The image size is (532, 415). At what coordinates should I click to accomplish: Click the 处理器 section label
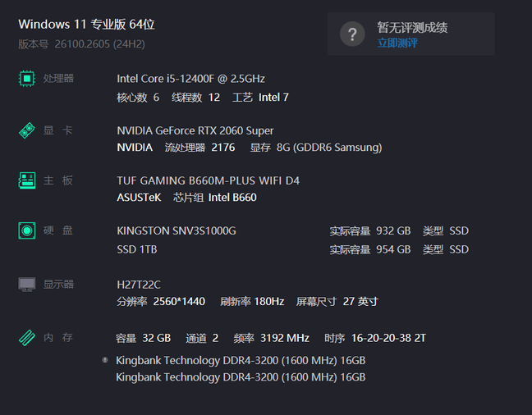58,79
